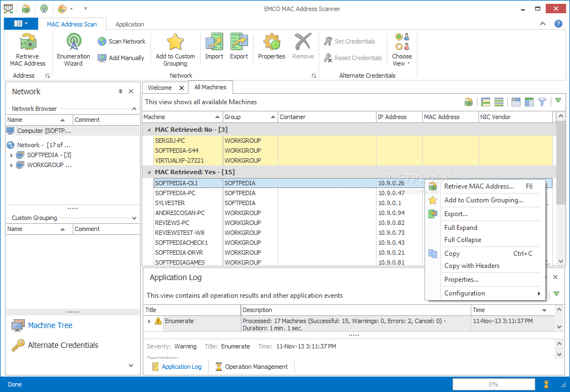Image resolution: width=570 pixels, height=392 pixels.
Task: Click the column chooser grid icon
Action: coord(529,102)
